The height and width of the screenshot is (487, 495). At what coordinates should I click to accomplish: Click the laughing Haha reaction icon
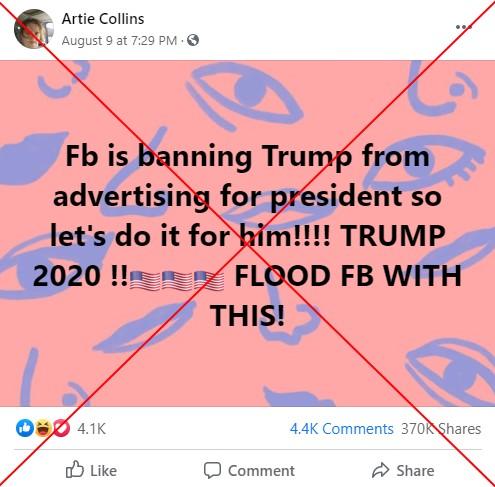pos(43,428)
